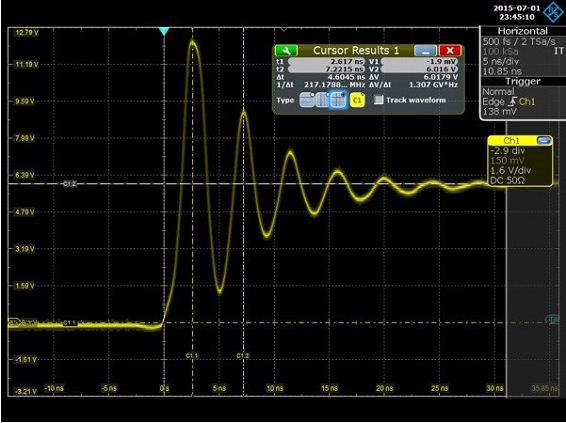Select combined vertical-horizontal cursor type icon
Image resolution: width=566 pixels, height=423 pixels.
point(338,100)
